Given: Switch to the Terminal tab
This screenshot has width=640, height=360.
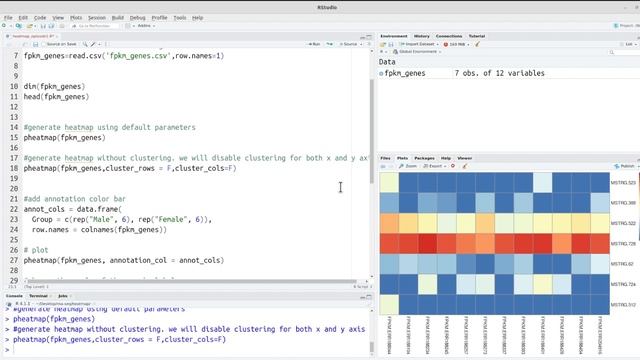Looking at the screenshot, I should pyautogui.click(x=38, y=296).
